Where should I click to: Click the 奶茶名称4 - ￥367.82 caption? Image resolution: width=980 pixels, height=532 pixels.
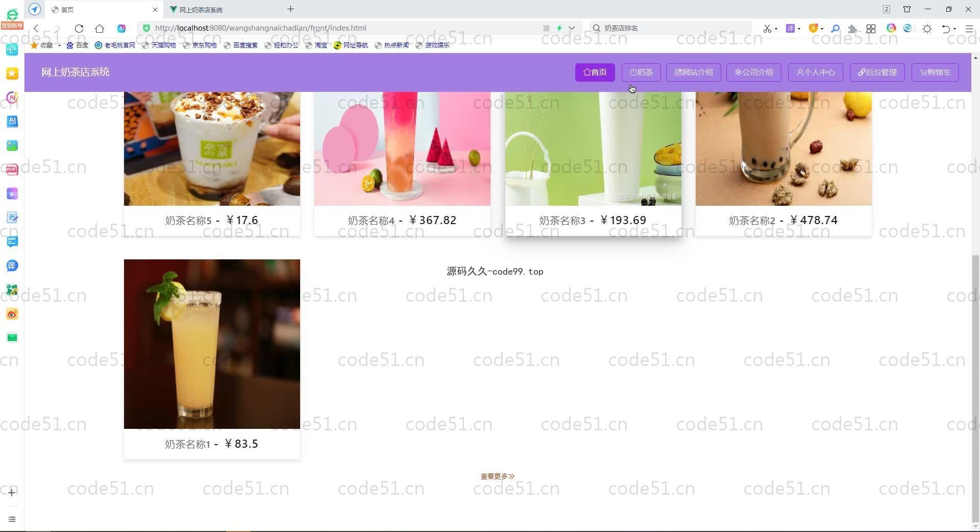[402, 221]
